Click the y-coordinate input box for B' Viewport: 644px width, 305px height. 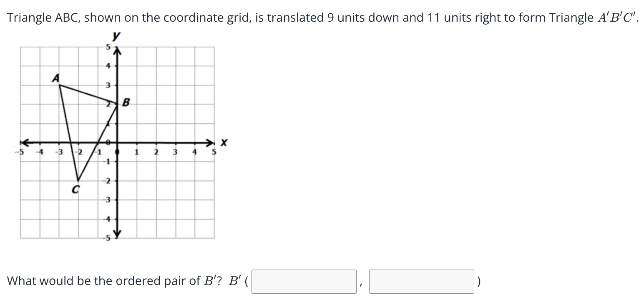point(421,282)
